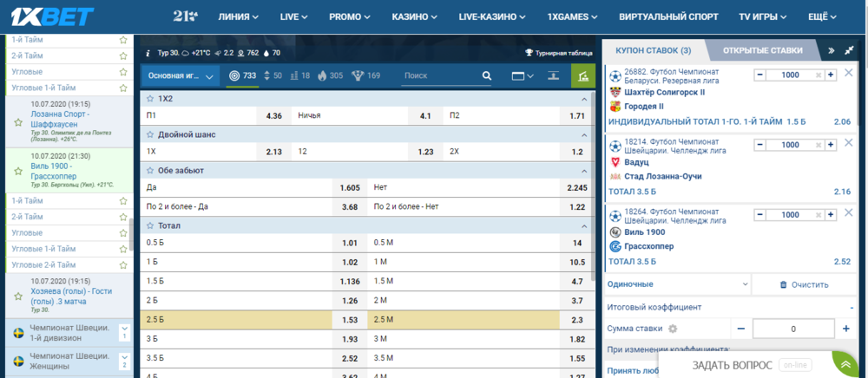Favorite the first 1-й Тайм row star
Viewport: 868px width, 378px height.
pyautogui.click(x=123, y=41)
